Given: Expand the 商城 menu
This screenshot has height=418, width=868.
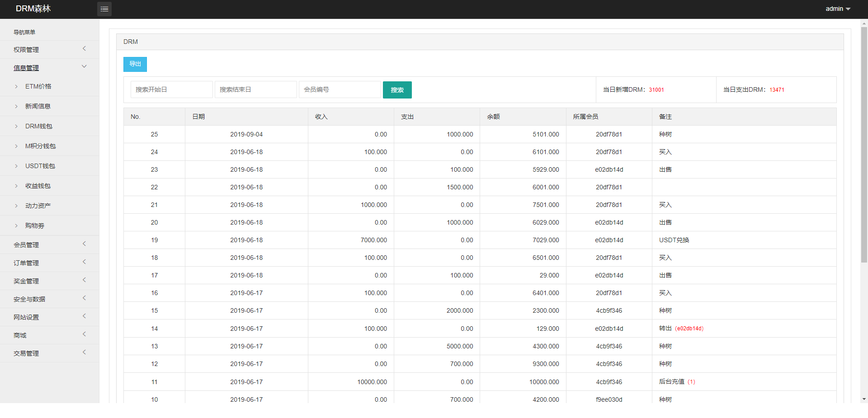Looking at the screenshot, I should [x=50, y=335].
